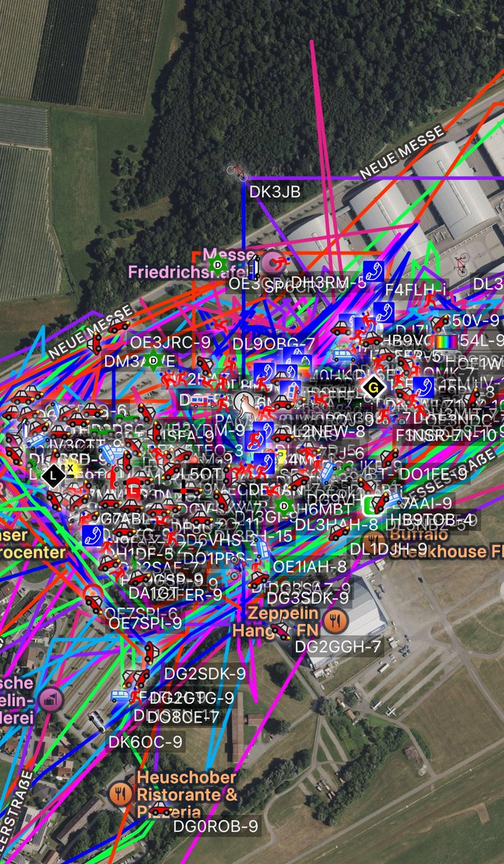This screenshot has width=504, height=864.
Task: Select the blue bus icon near DG2GTG-9
Action: 120,696
